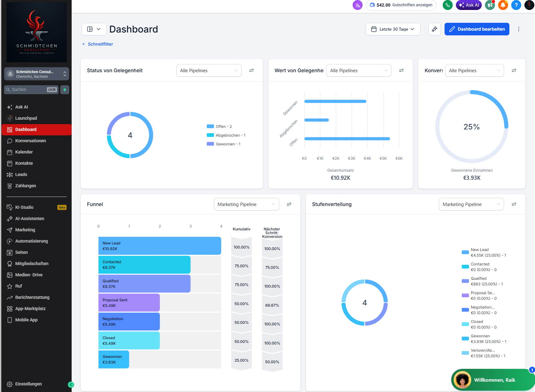Open settings of Status von Gelegenheit widget
Viewport: 535px width, 392px height.
252,71
